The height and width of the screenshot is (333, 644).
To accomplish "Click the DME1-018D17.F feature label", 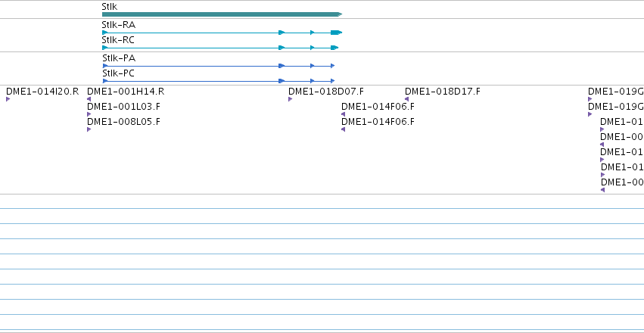I will click(443, 92).
